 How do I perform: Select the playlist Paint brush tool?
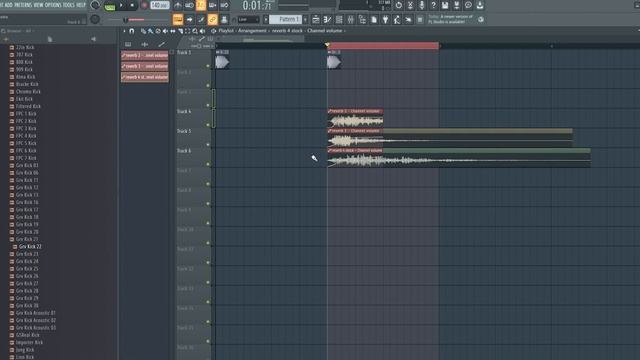coord(151,31)
